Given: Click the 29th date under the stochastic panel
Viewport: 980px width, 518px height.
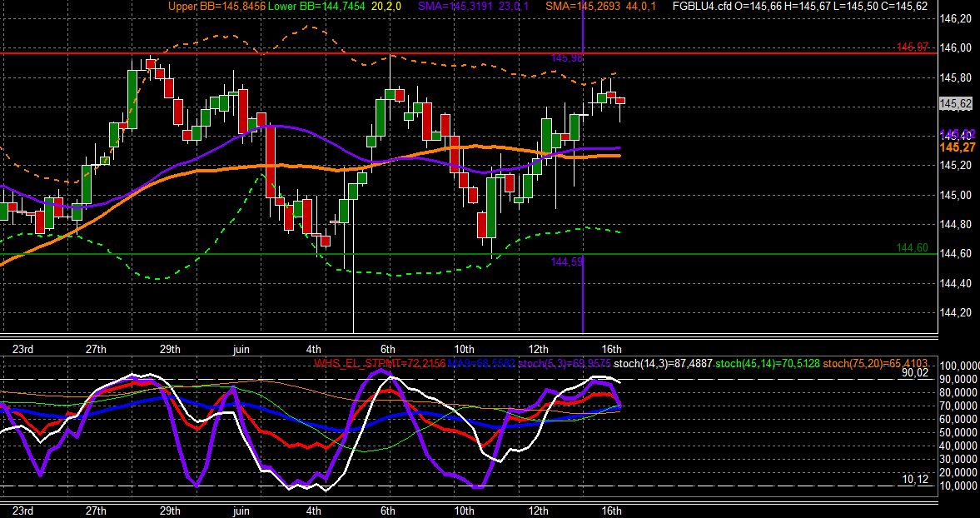Looking at the screenshot, I should (x=169, y=511).
